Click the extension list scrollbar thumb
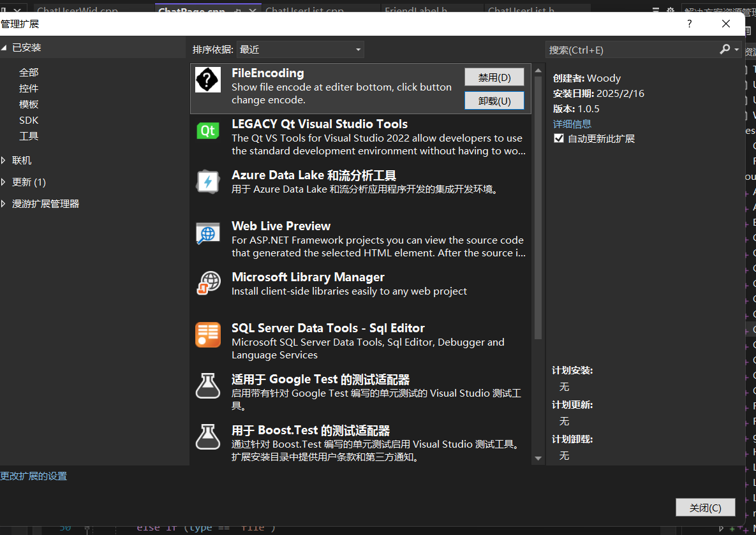 (538, 209)
